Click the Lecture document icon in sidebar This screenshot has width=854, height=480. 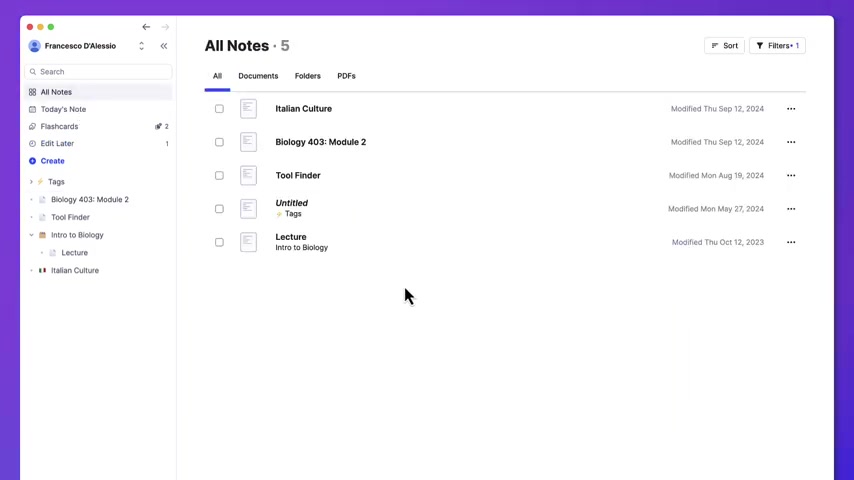click(53, 253)
